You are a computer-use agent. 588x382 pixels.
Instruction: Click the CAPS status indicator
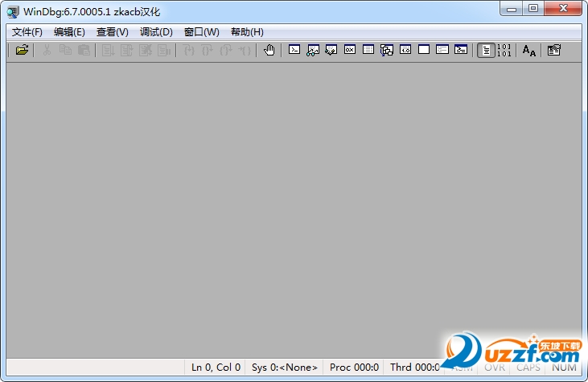528,368
